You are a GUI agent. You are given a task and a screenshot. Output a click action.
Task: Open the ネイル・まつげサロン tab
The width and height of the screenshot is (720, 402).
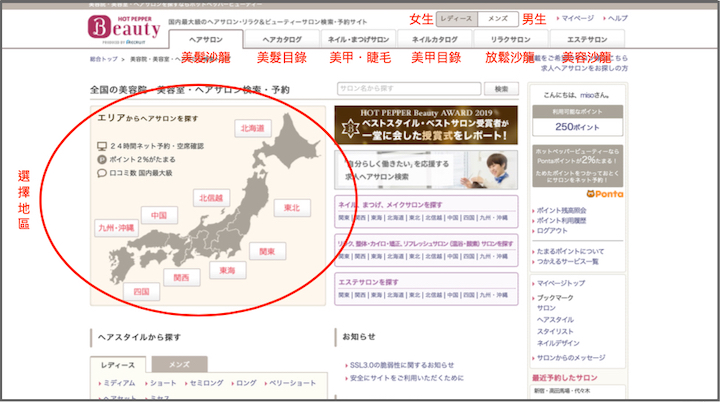(x=355, y=38)
